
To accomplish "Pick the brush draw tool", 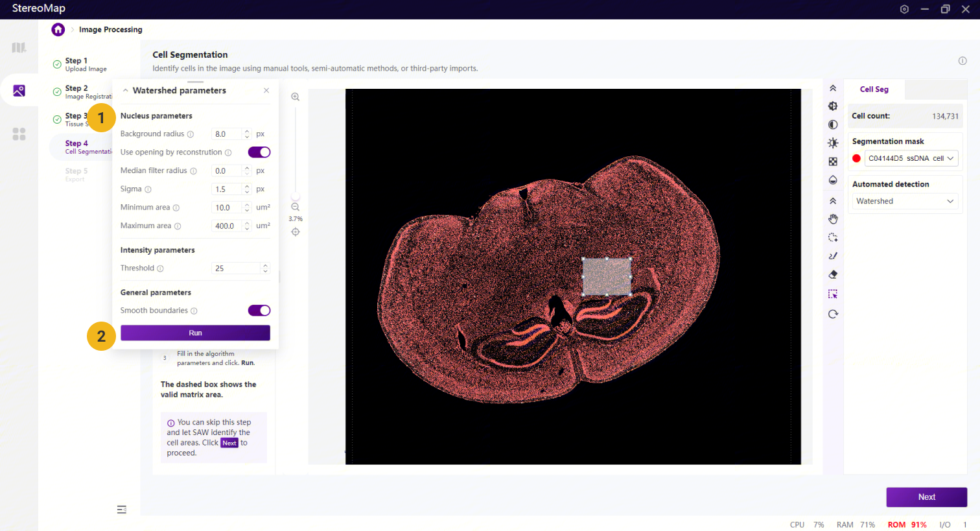I will [x=833, y=256].
